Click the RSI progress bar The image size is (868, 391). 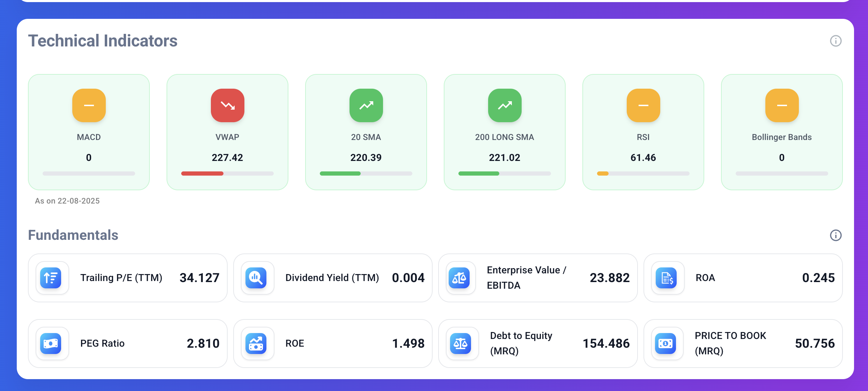(x=643, y=173)
